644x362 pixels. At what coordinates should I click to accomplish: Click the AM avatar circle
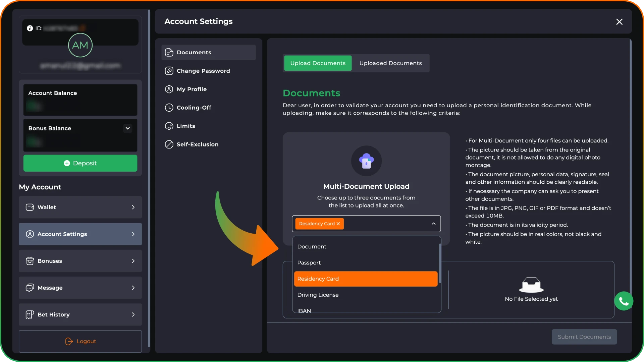point(80,45)
